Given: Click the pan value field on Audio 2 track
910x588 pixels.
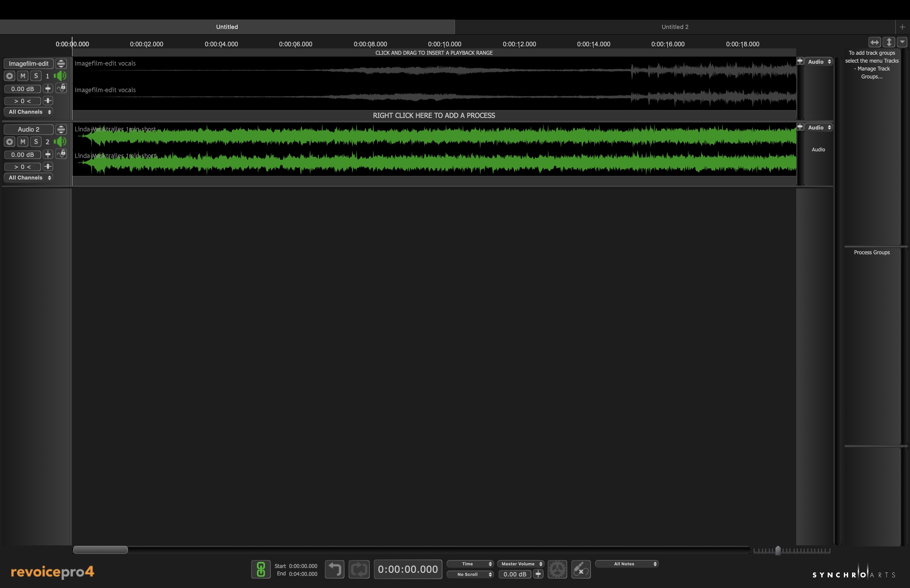Looking at the screenshot, I should pyautogui.click(x=23, y=167).
